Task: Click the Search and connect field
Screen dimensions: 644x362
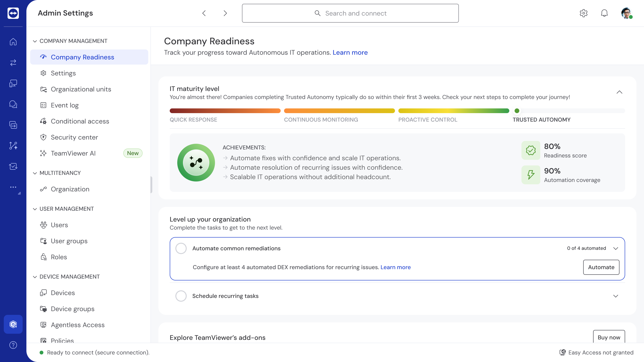Action: coord(350,13)
